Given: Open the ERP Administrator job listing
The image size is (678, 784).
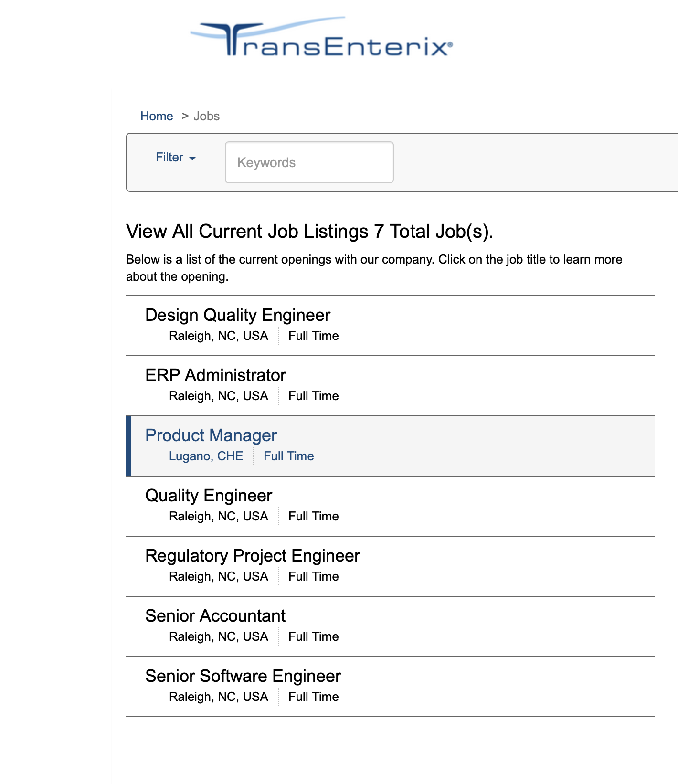Looking at the screenshot, I should pyautogui.click(x=215, y=375).
